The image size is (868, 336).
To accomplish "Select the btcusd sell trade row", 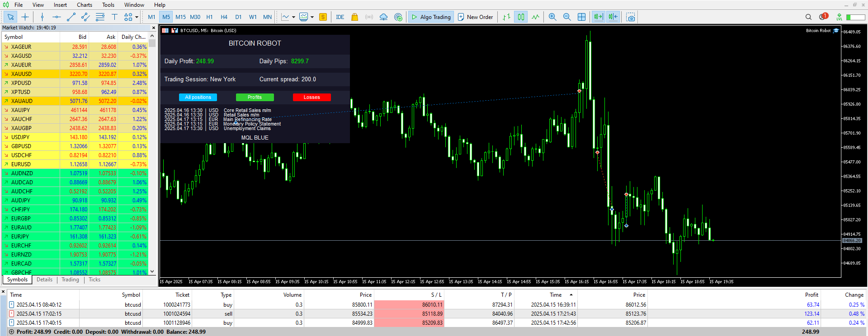I will pos(437,314).
